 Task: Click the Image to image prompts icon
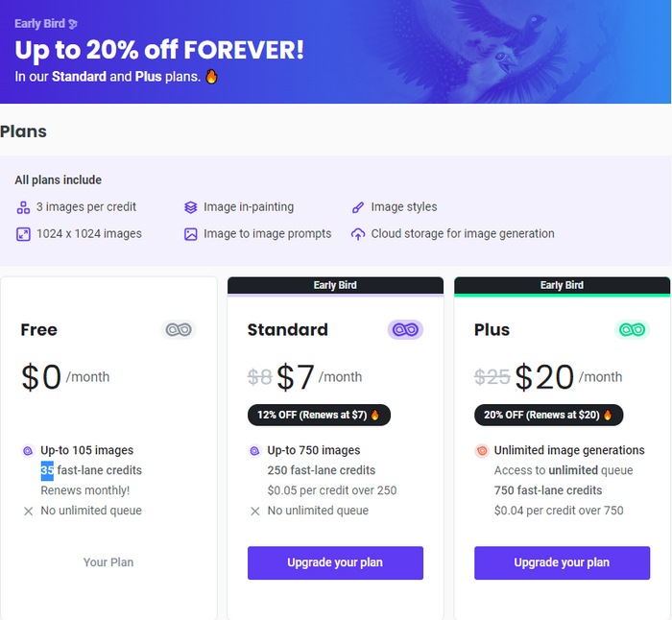191,233
